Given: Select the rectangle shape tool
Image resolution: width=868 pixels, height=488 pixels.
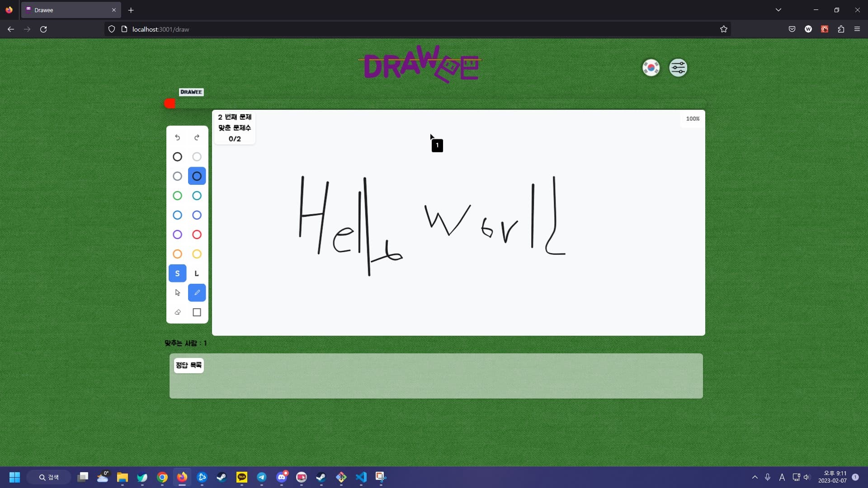Looking at the screenshot, I should (x=197, y=312).
